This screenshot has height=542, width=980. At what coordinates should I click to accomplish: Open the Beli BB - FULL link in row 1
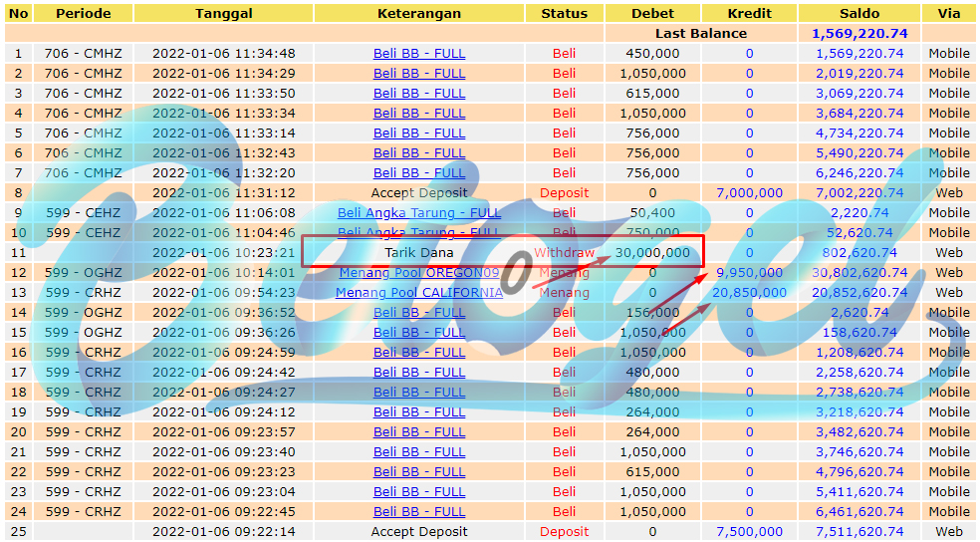pos(418,54)
